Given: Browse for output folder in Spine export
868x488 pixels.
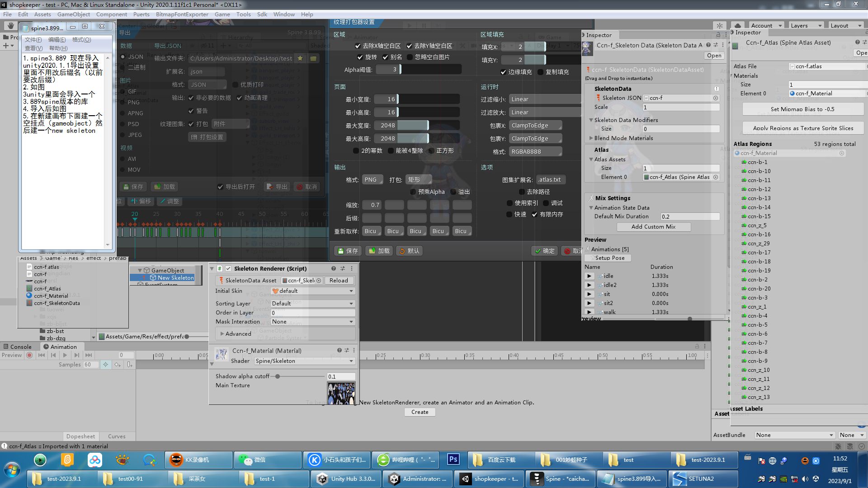Looking at the screenshot, I should coord(313,58).
